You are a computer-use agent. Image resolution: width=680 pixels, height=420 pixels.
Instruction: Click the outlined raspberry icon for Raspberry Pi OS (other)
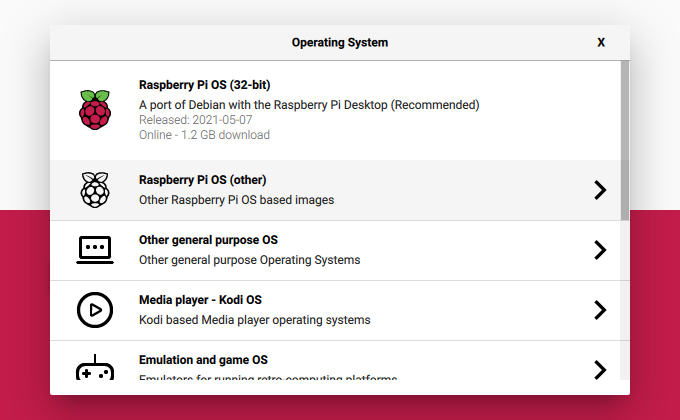[95, 190]
